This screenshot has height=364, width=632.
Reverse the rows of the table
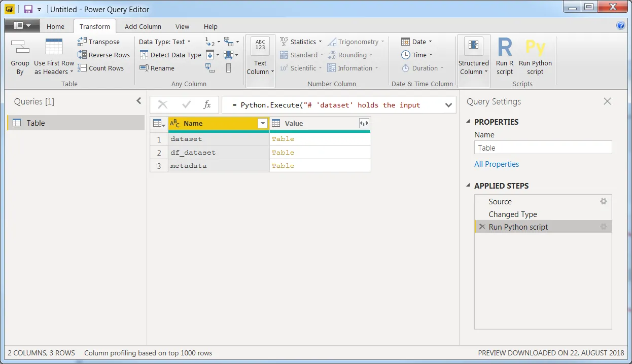click(103, 55)
